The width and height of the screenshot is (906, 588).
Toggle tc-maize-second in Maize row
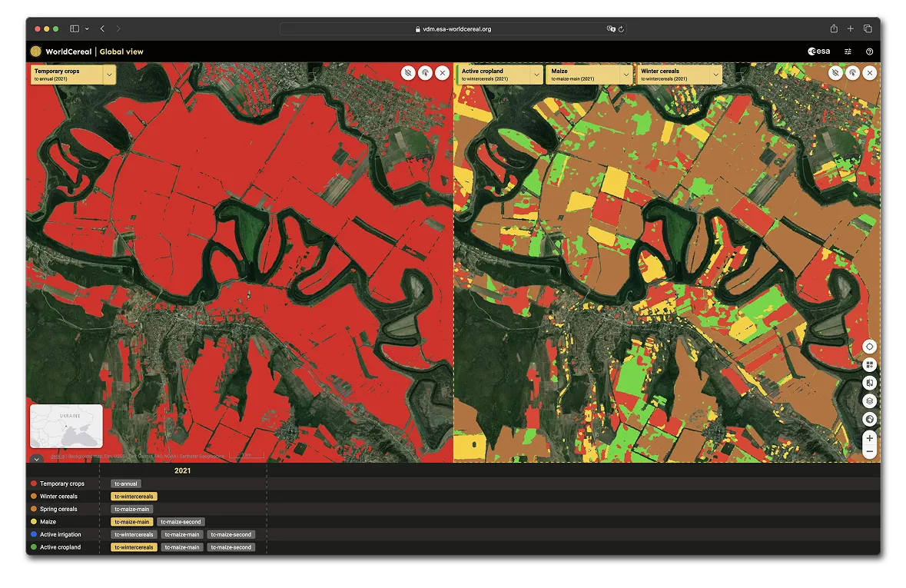tap(181, 521)
